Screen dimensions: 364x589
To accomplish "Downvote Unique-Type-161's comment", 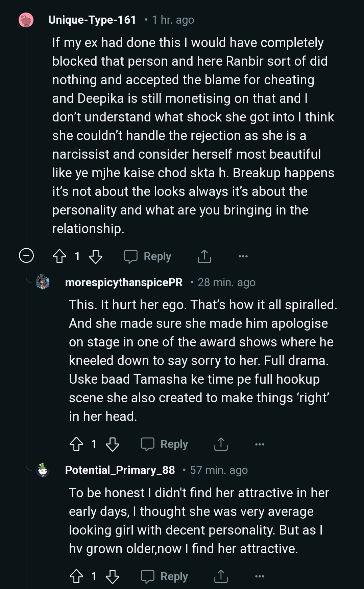I will click(x=95, y=256).
